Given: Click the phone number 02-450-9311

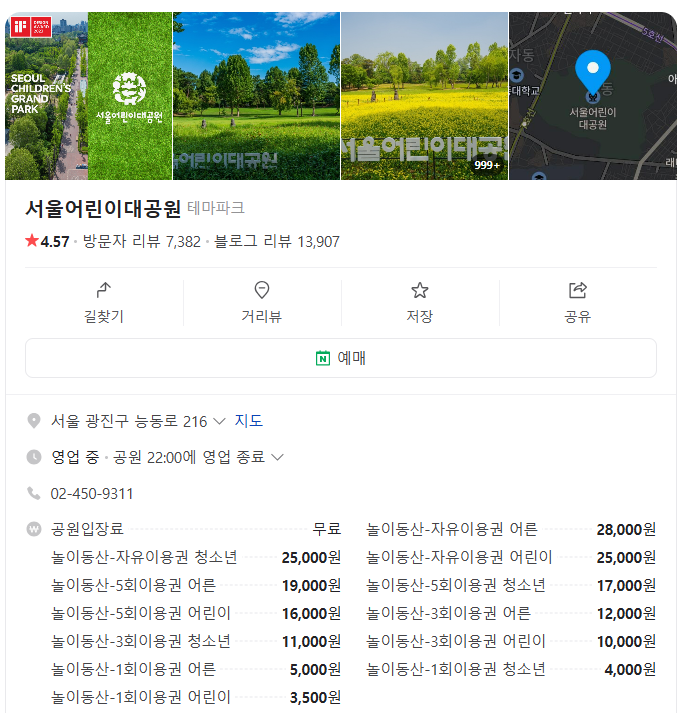Looking at the screenshot, I should pos(92,493).
